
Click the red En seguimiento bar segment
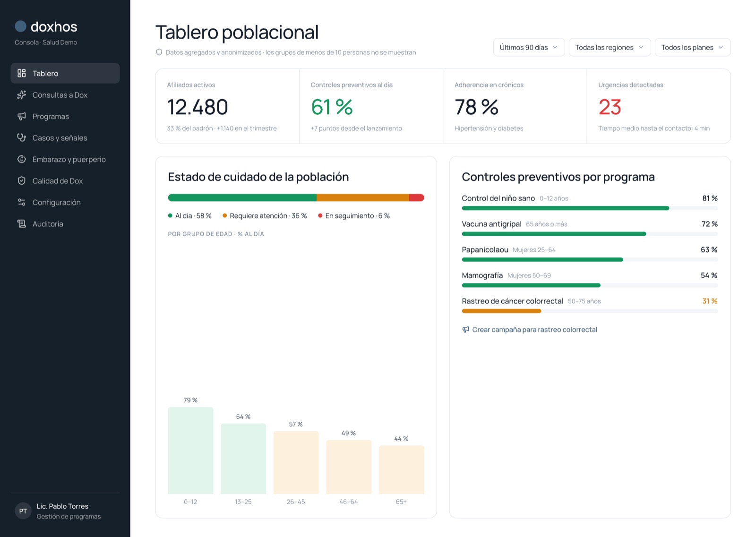[x=416, y=198]
